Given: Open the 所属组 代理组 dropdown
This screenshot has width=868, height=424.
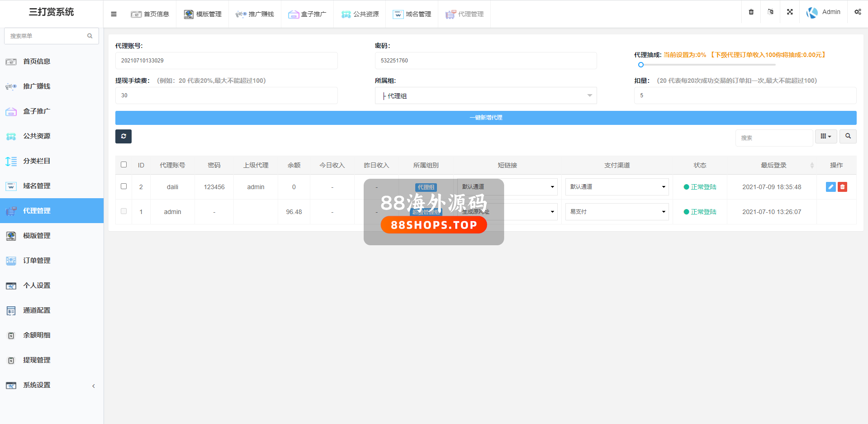Looking at the screenshot, I should click(x=485, y=95).
